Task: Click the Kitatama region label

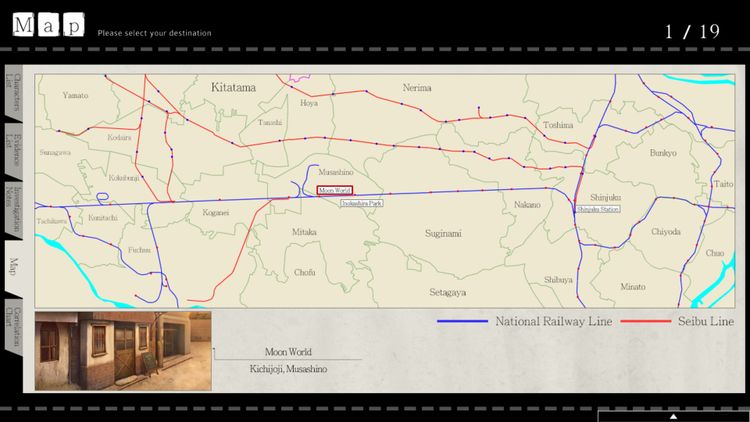Action: pyautogui.click(x=233, y=88)
